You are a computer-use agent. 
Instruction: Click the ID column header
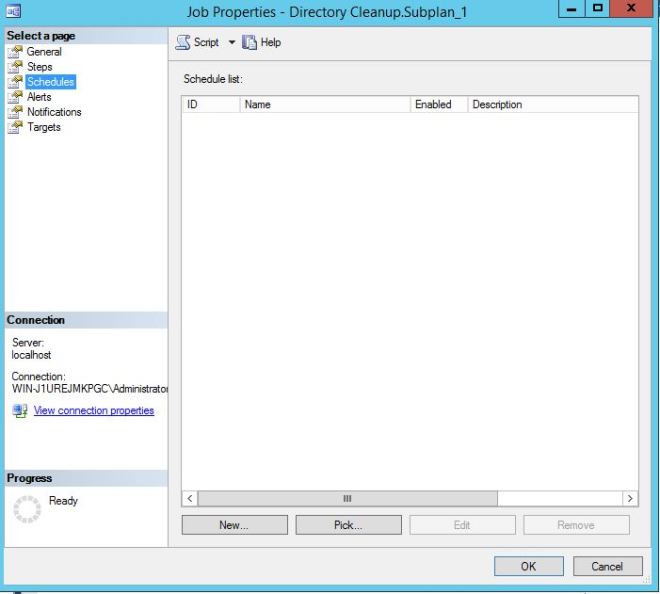[x=210, y=104]
